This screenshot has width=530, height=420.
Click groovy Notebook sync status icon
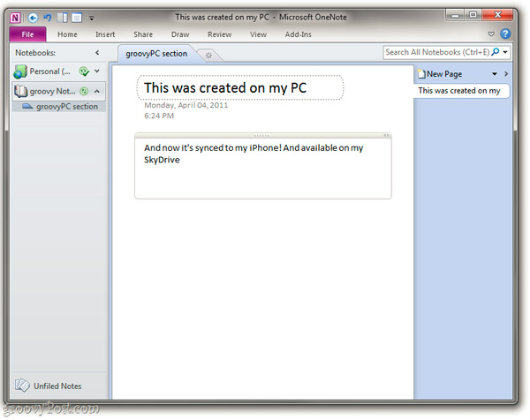click(x=84, y=91)
